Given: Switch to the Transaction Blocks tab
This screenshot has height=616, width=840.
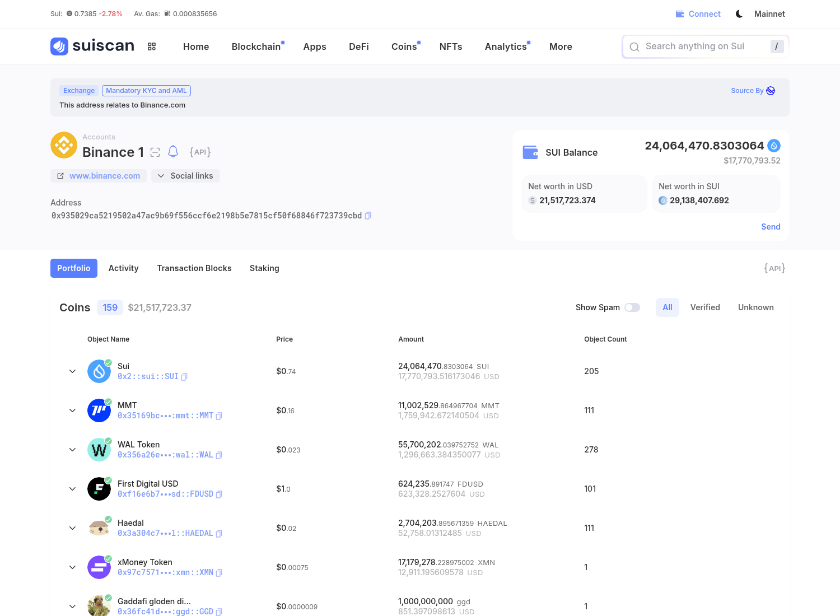Looking at the screenshot, I should coord(194,268).
